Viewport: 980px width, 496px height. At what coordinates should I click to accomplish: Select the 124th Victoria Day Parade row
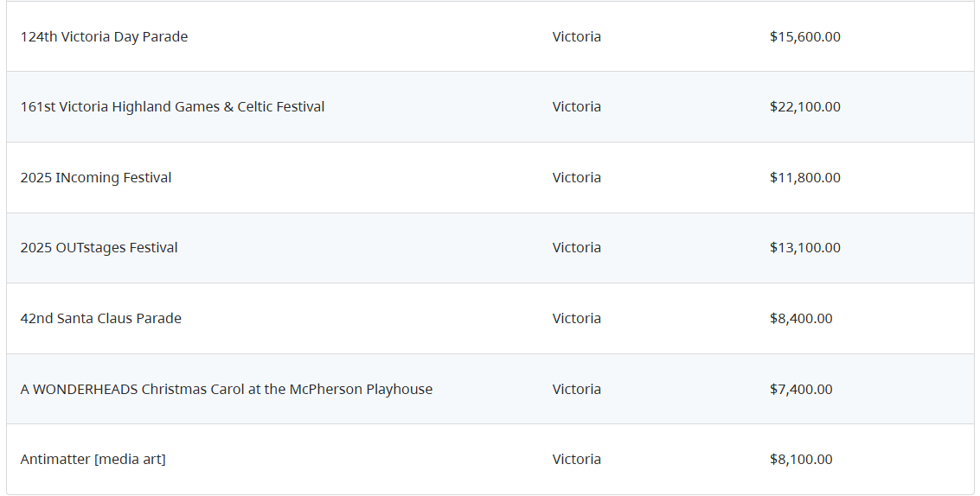coord(490,36)
